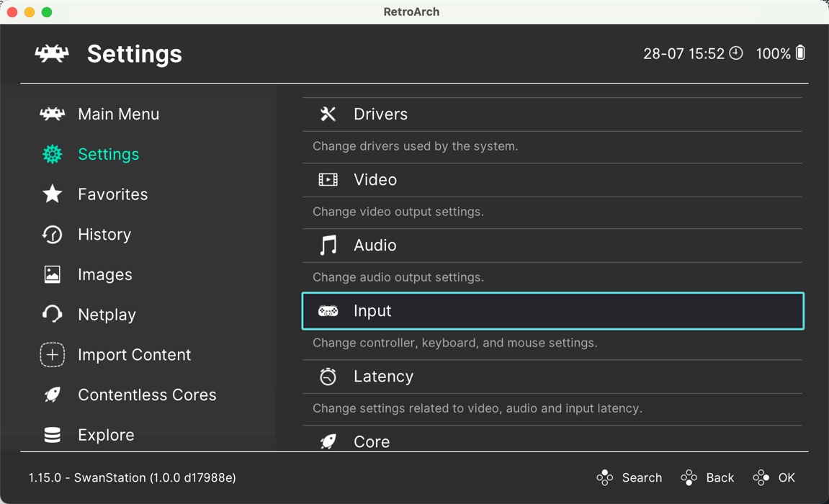Click the Core rocket icon

tap(328, 441)
